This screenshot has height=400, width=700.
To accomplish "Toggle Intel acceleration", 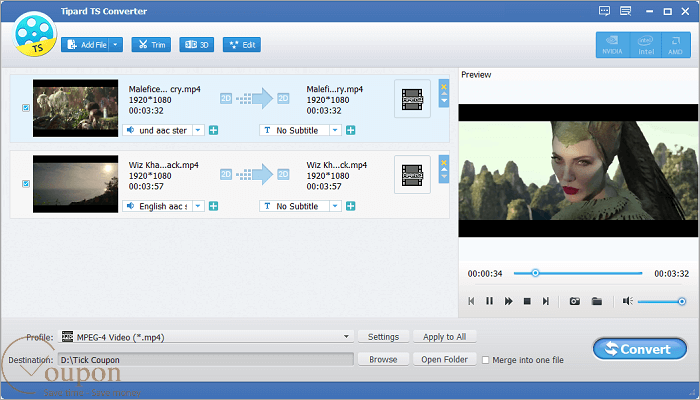I will (x=646, y=45).
